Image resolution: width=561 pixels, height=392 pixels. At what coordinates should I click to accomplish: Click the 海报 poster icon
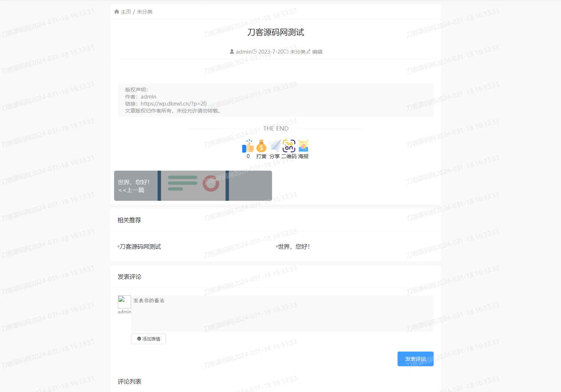pos(303,146)
